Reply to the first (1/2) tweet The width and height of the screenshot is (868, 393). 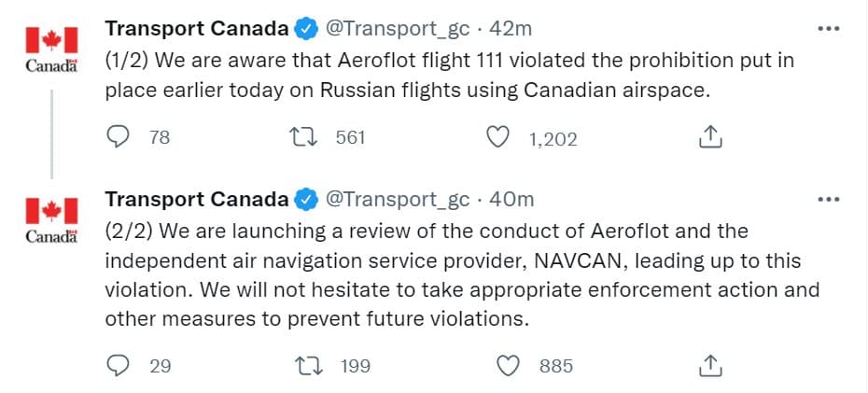[119, 138]
